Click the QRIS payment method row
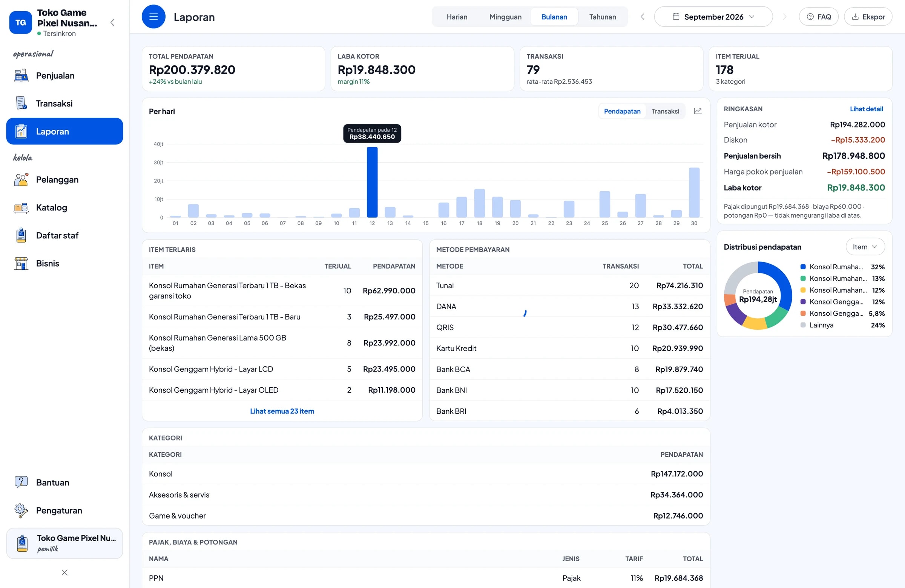Viewport: 905px width, 588px height. [x=569, y=327]
